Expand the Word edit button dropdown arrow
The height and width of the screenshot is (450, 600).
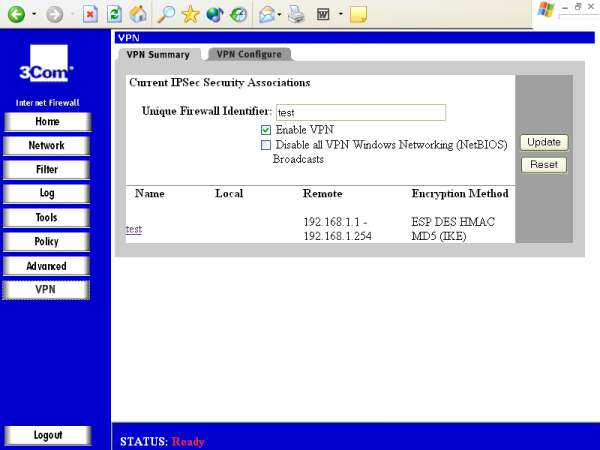point(341,15)
